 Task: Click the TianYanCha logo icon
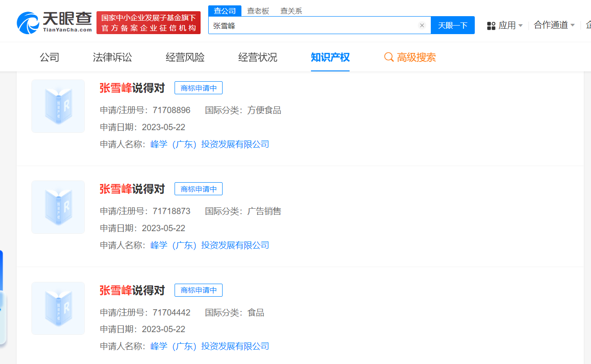pyautogui.click(x=28, y=23)
